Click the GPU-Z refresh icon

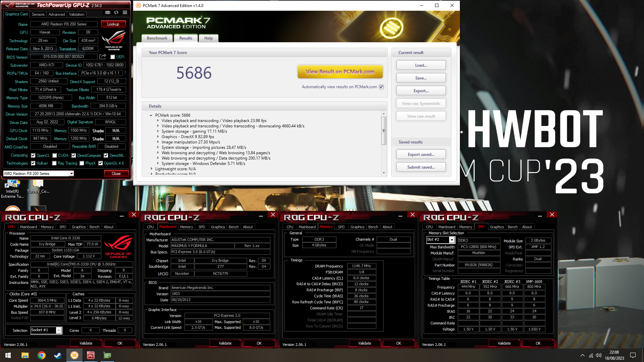[116, 13]
